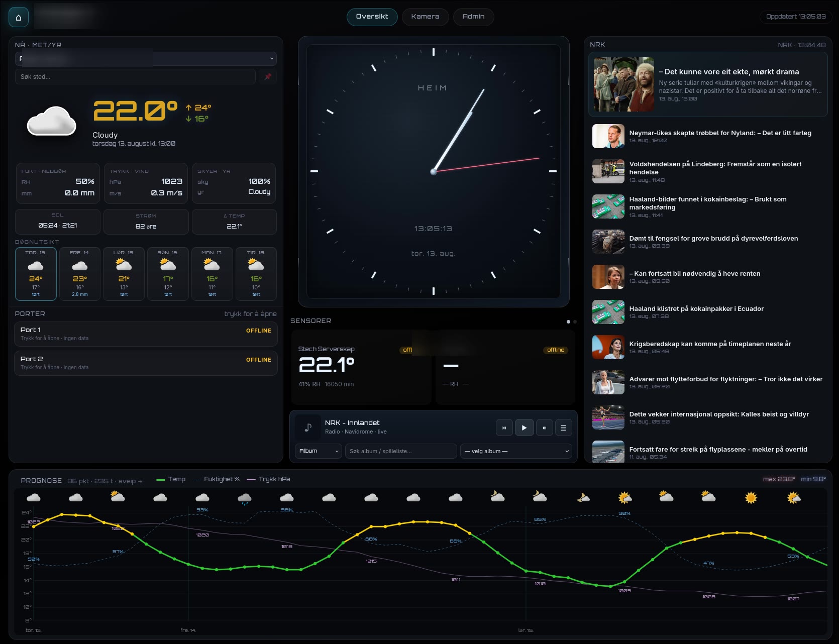Select the LØR. 15 daily forecast card
The height and width of the screenshot is (644, 839).
pos(124,274)
